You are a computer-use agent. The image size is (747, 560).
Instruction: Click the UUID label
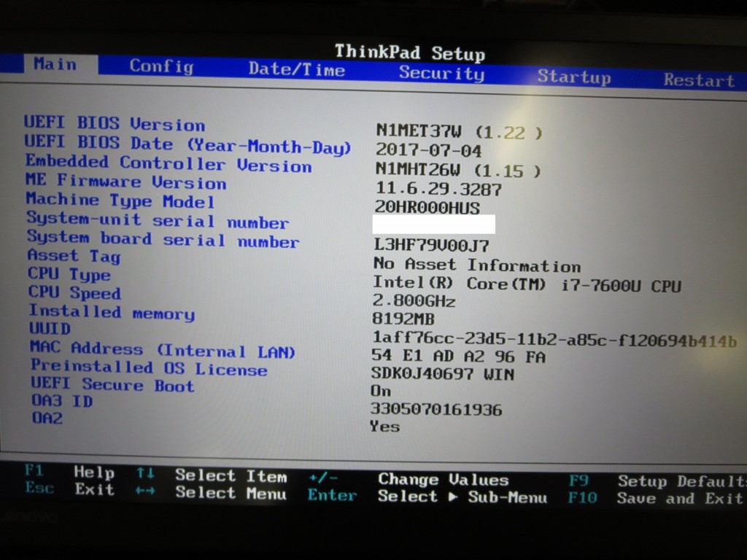click(50, 329)
